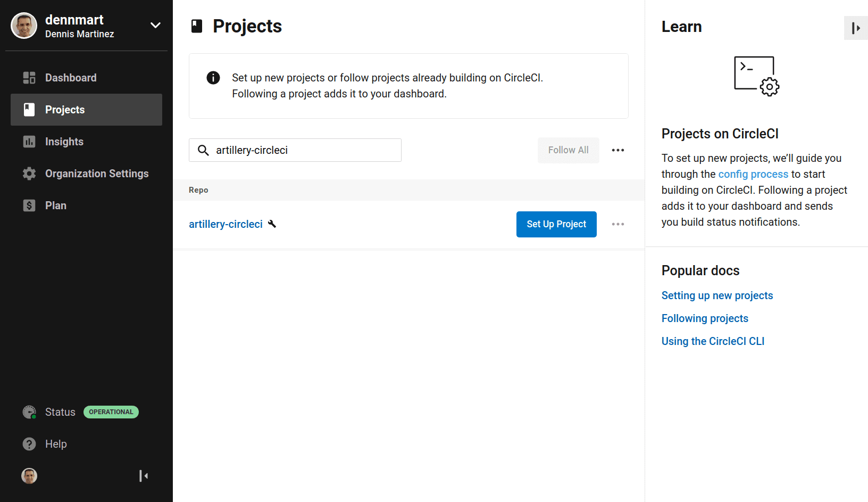Open the Setting up new projects doc
868x502 pixels.
[x=717, y=295]
